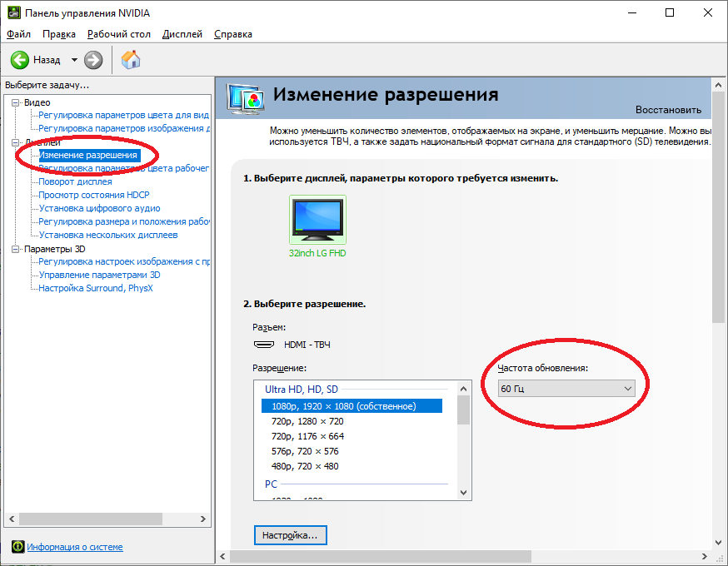Click the Настройка... button
The image size is (728, 566).
(290, 535)
